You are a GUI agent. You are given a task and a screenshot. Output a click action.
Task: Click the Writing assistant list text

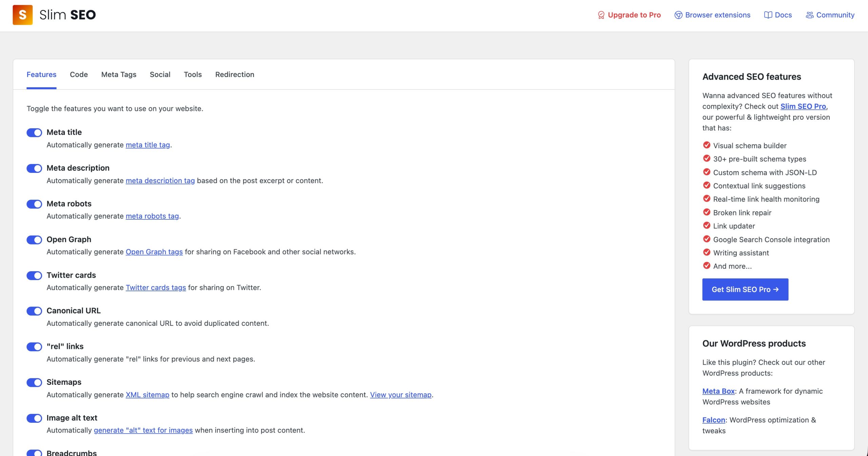point(741,253)
